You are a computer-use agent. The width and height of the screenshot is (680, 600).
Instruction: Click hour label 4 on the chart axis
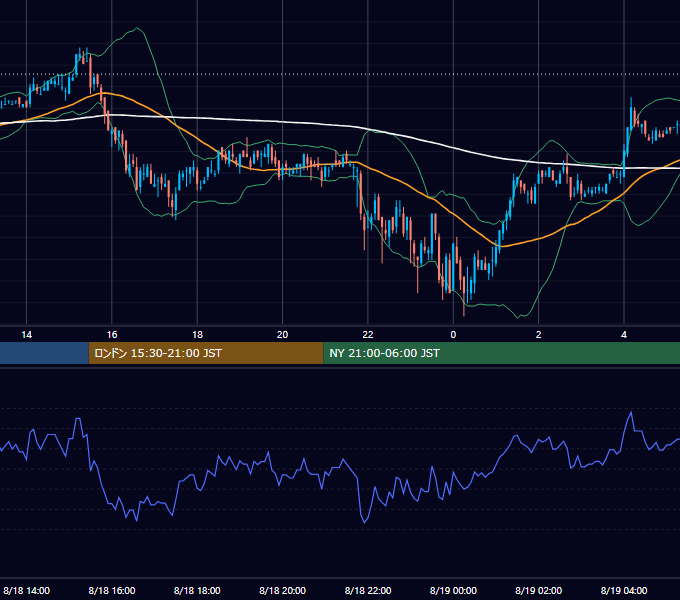click(624, 335)
